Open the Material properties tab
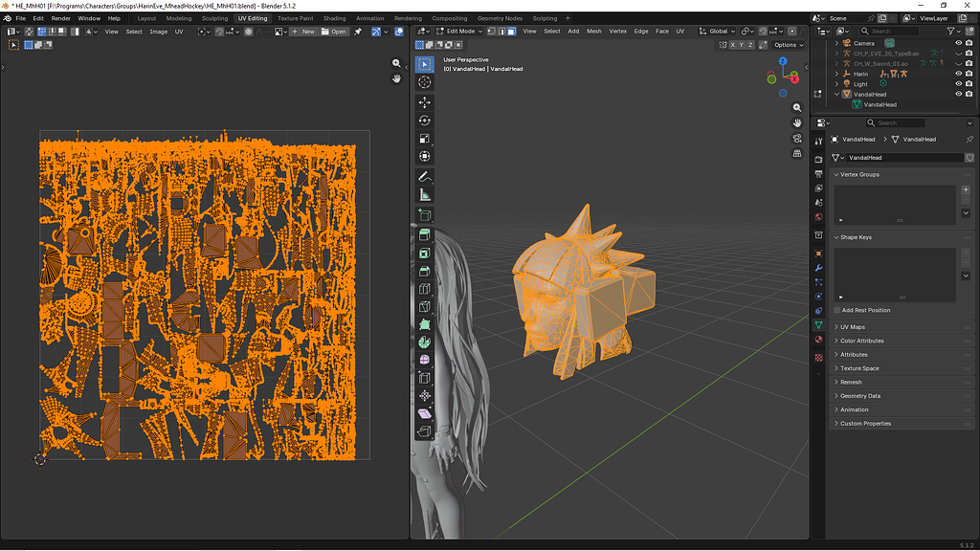Viewport: 980px width, 551px height. 818,340
